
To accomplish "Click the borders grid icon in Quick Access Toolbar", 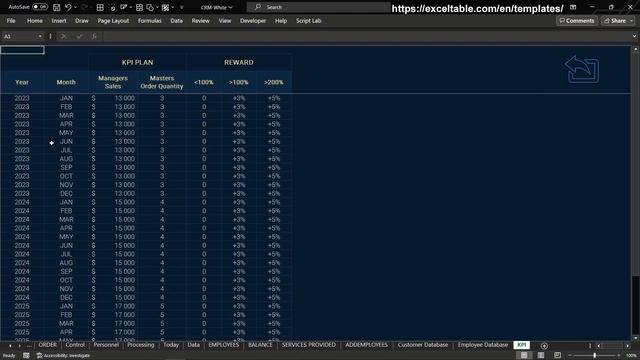I will coord(100,7).
